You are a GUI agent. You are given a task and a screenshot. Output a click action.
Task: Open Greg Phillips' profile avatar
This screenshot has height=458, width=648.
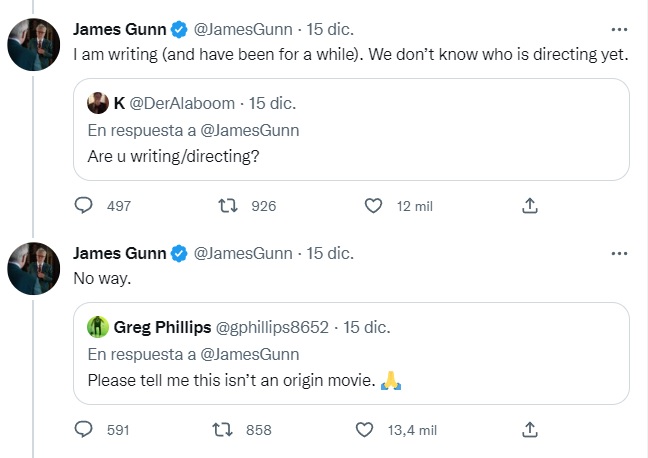pos(98,327)
